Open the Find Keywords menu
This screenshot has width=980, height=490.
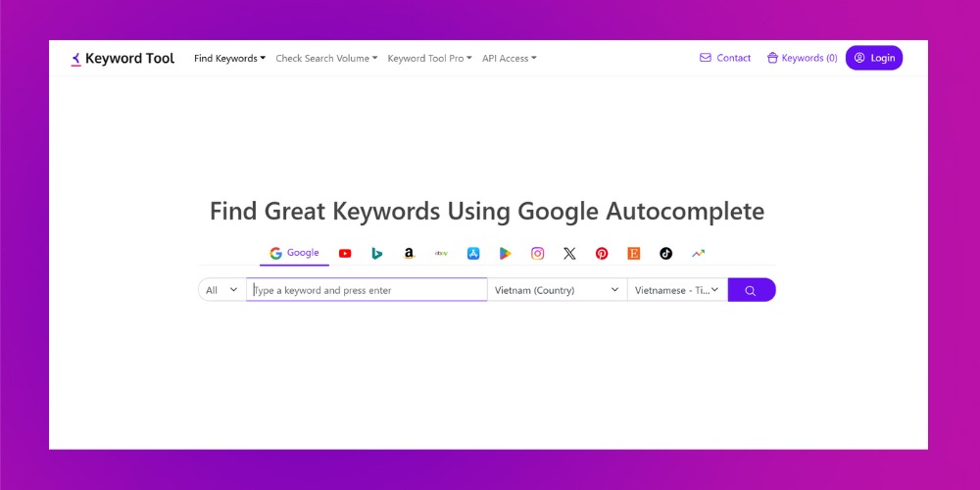[229, 58]
